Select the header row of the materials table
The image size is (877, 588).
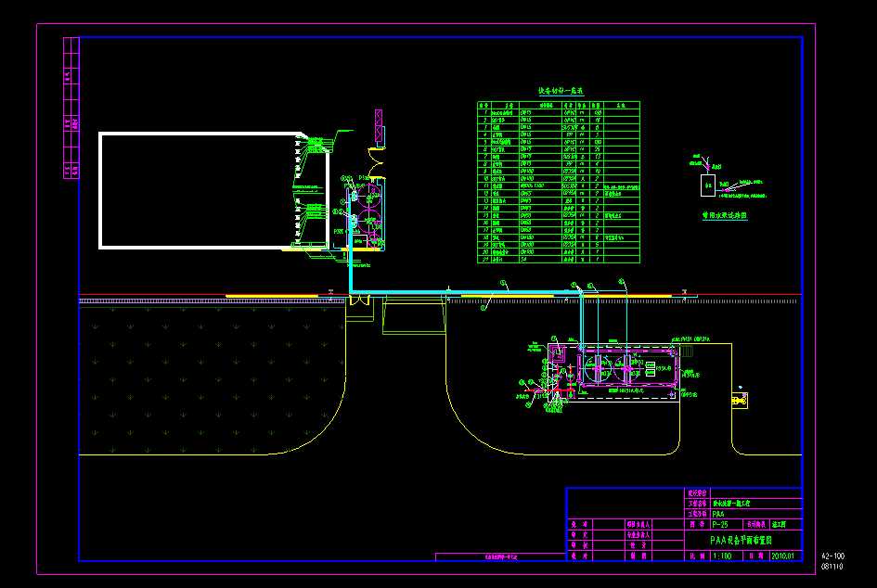coord(558,105)
